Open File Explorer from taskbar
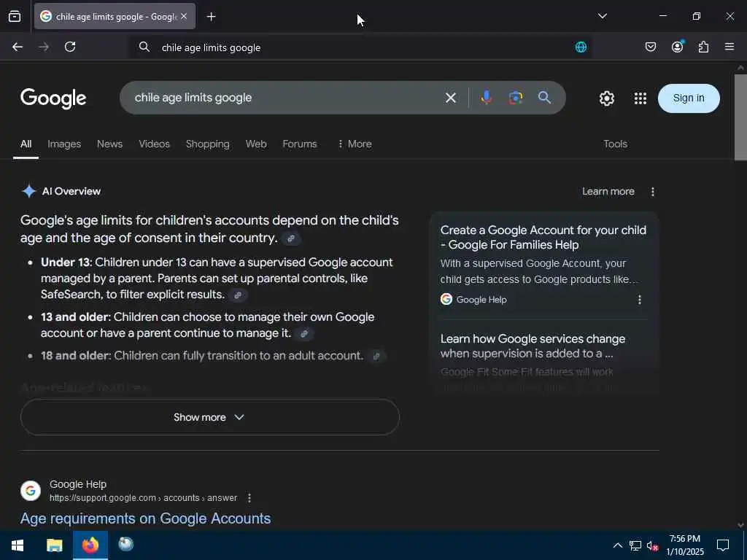 (x=54, y=545)
